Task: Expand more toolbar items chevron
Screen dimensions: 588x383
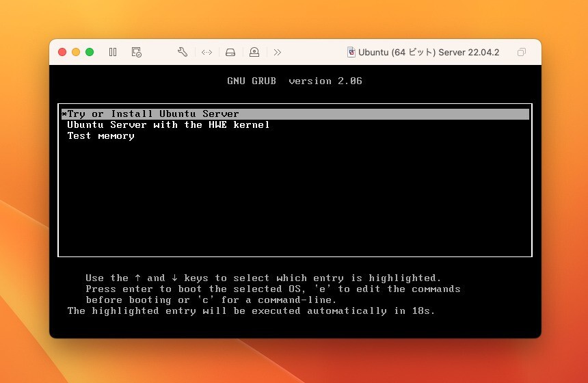Action: (278, 52)
